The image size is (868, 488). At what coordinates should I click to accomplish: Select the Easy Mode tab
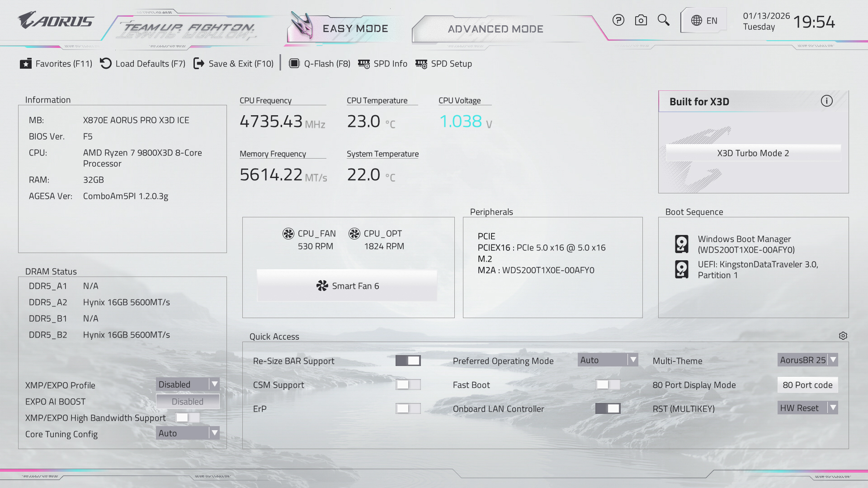355,29
